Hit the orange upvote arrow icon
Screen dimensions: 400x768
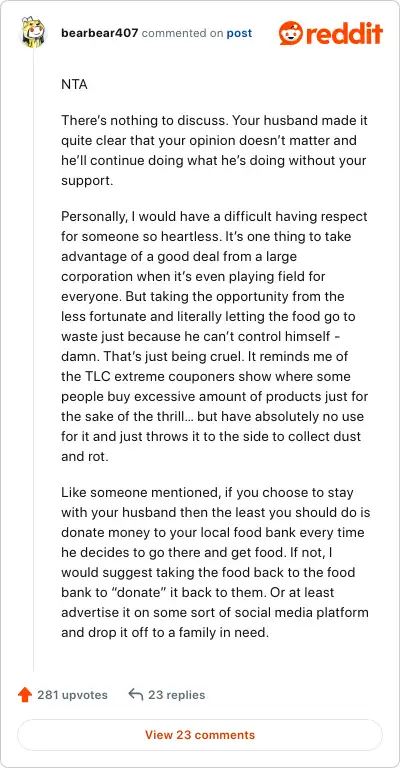point(24,695)
